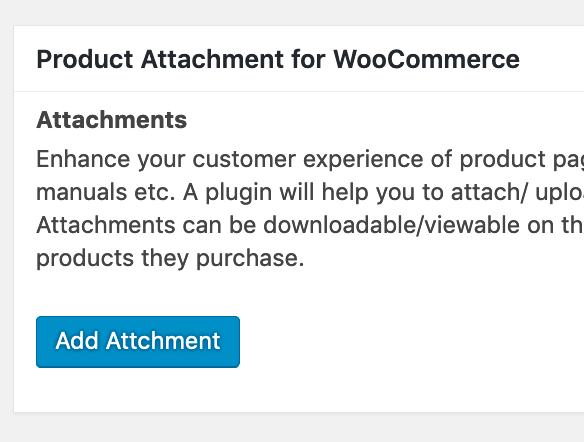
Task: Select the bold Attachments section heading
Action: pos(111,120)
